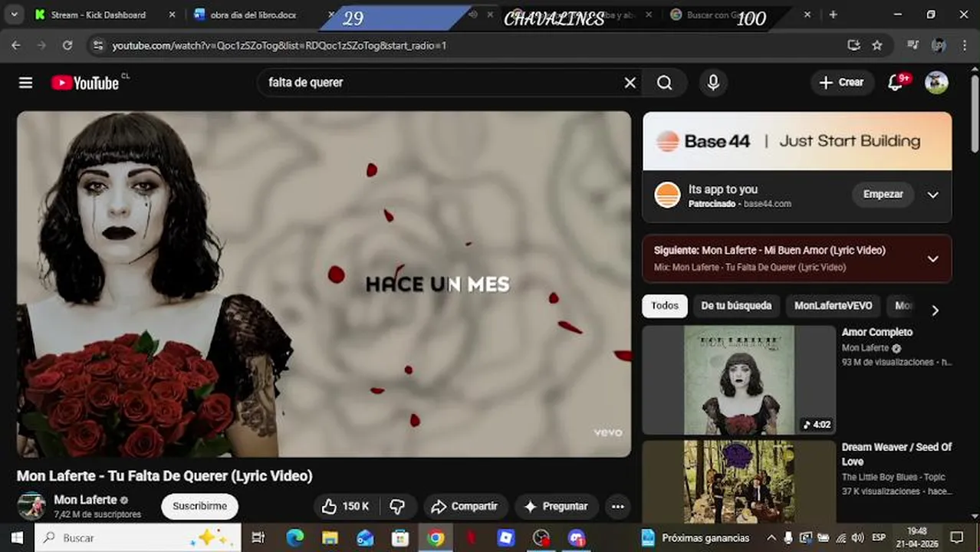Start voice search with the microphone
This screenshot has width=980, height=552.
point(713,83)
